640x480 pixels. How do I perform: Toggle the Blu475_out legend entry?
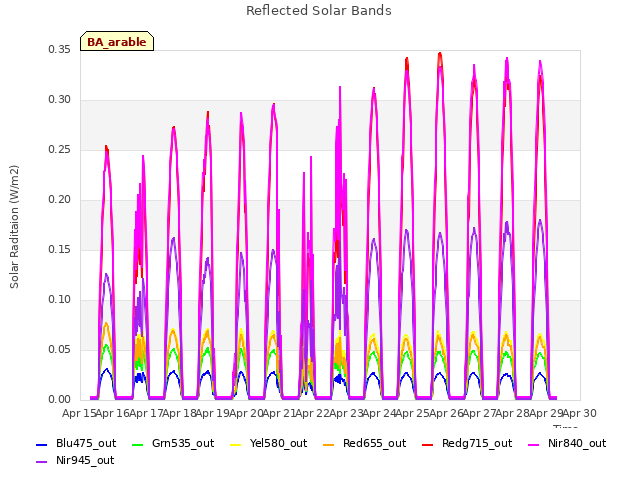tap(76, 444)
